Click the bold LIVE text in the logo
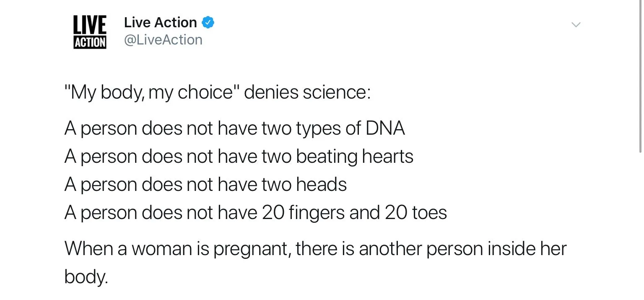Screen dimensions: 644x300 click(90, 24)
